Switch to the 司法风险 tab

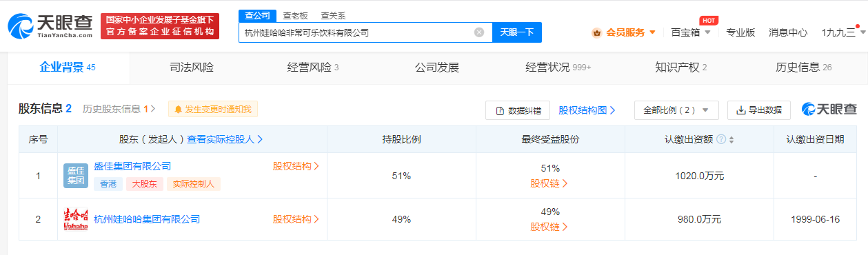point(192,68)
